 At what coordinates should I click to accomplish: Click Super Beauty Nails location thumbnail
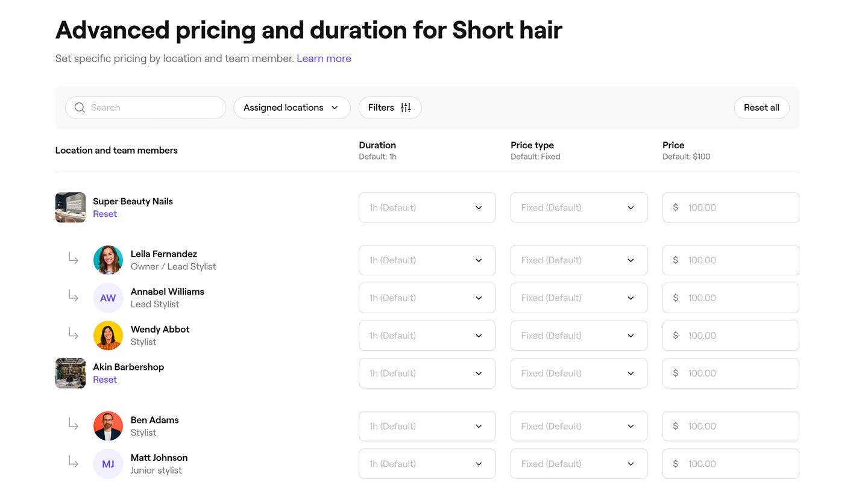(x=71, y=207)
